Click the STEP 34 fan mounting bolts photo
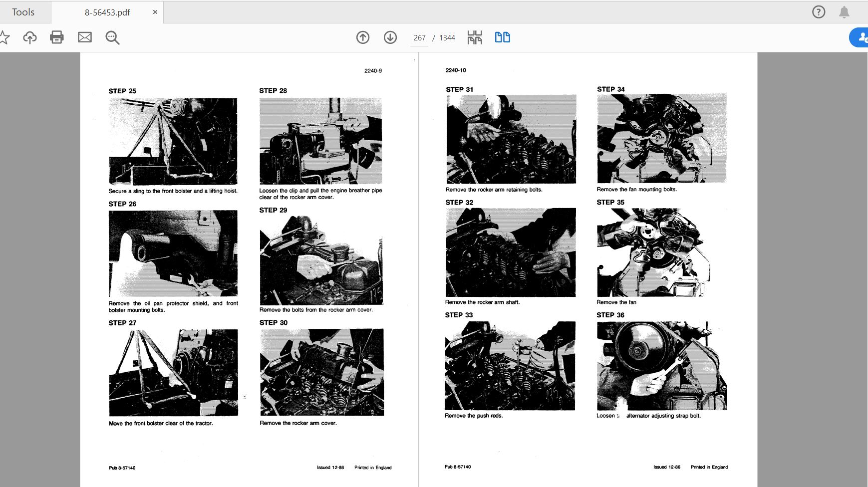The height and width of the screenshot is (487, 868). (x=662, y=138)
